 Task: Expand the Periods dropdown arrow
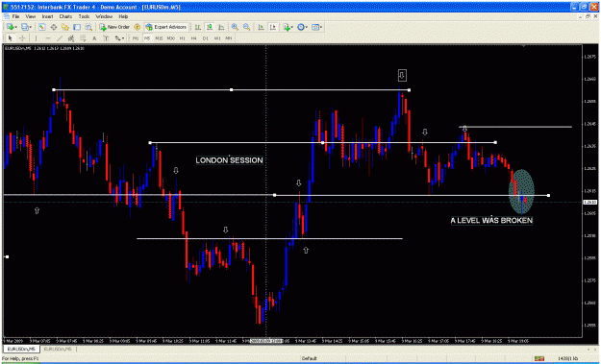coord(307,27)
